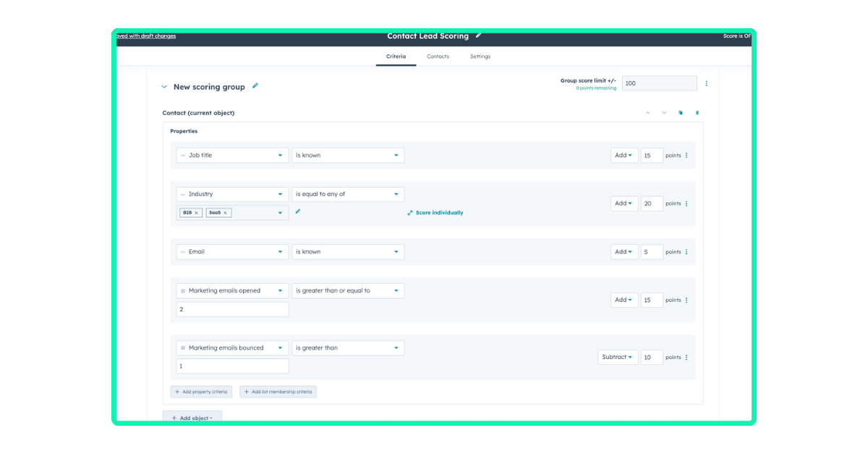Move Contact object down arrow
The width and height of the screenshot is (868, 454).
tap(664, 113)
